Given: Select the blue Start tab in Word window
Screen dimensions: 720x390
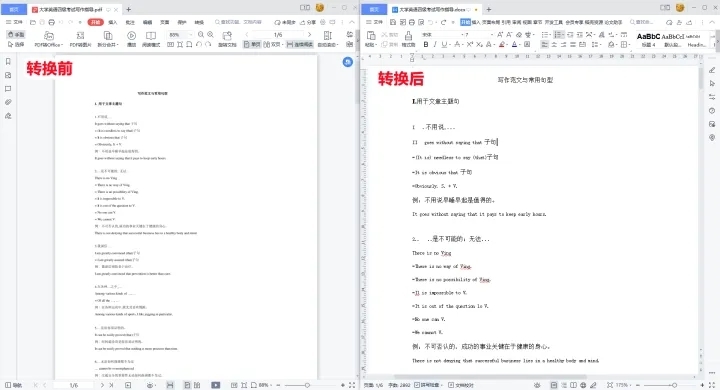Looking at the screenshot, I should (x=465, y=22).
